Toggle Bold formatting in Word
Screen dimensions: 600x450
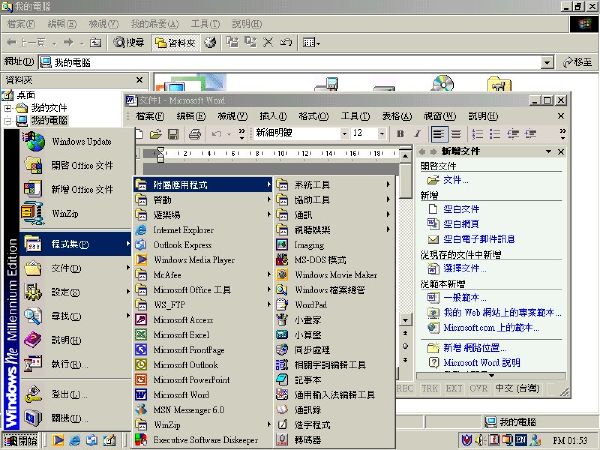401,134
